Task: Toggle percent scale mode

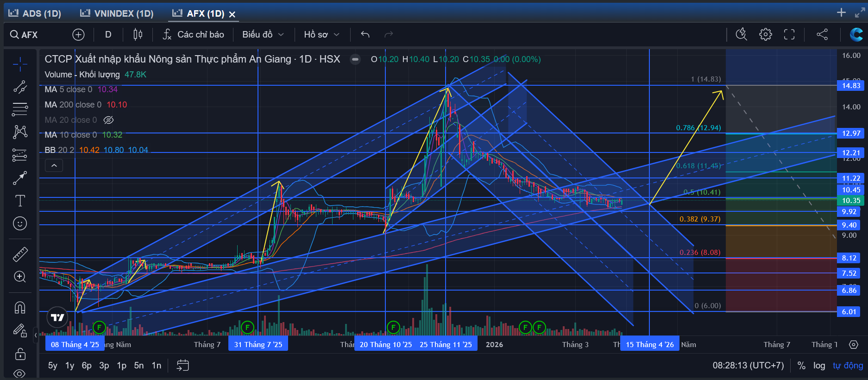Action: 801,366
